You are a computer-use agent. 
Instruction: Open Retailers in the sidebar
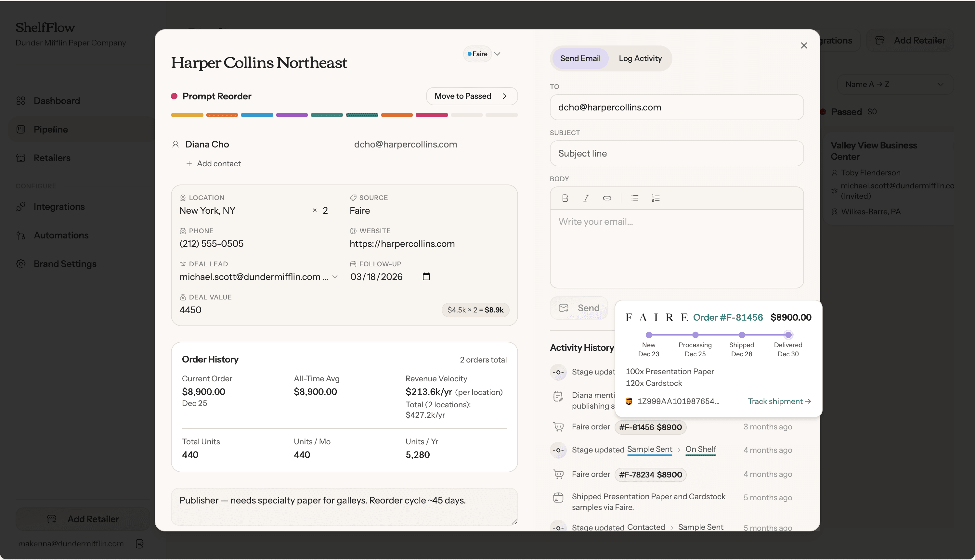(x=52, y=158)
